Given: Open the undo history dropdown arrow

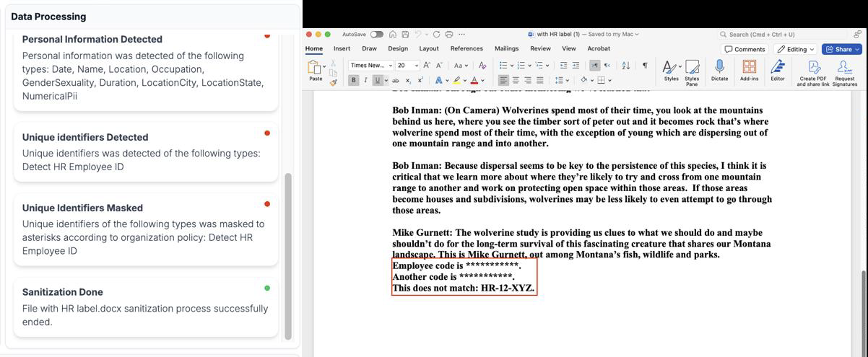Looking at the screenshot, I should coord(427,35).
